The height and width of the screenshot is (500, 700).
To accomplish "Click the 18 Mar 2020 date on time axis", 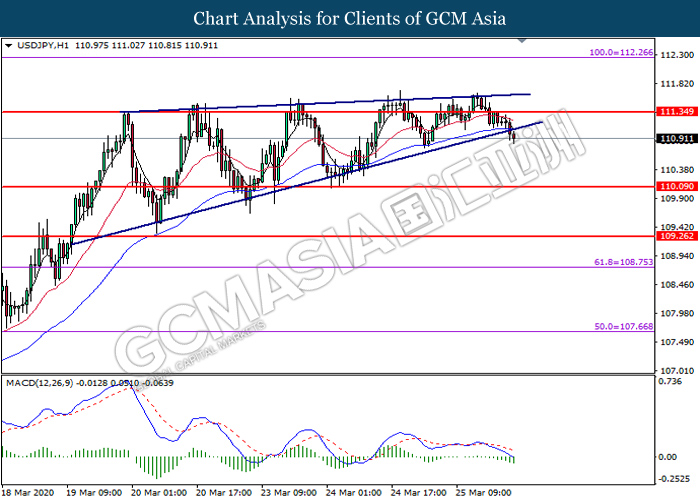I will click(28, 492).
